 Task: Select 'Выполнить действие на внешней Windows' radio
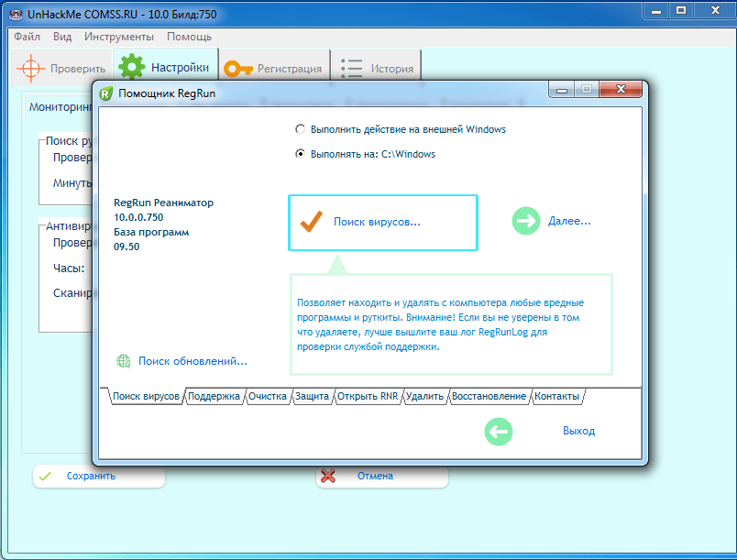coord(300,128)
